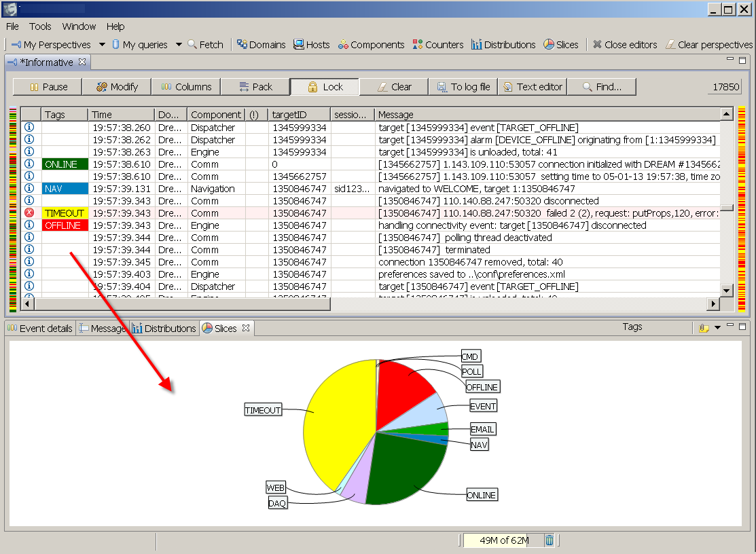Sort by the targetID column header

click(x=300, y=115)
